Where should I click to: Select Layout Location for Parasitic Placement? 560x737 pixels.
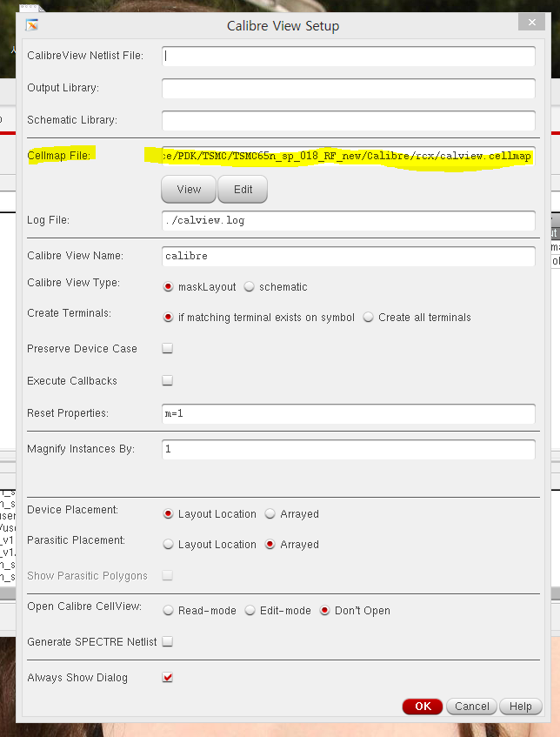point(168,545)
